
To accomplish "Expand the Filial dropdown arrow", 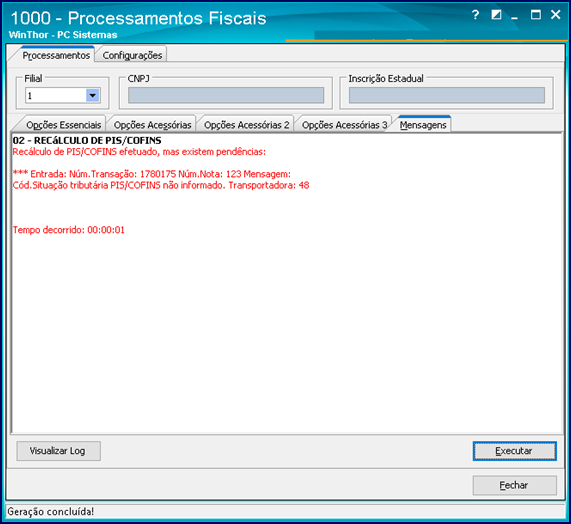I will [x=93, y=96].
